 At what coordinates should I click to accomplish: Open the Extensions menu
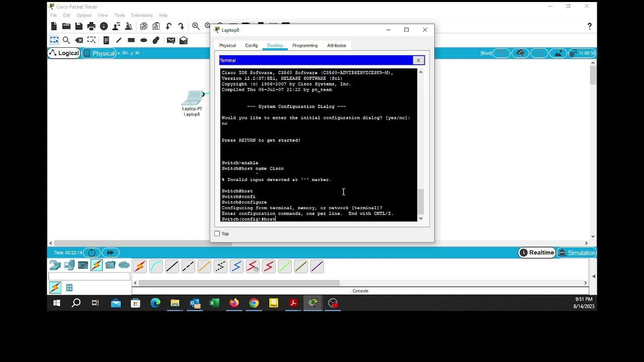pos(142,16)
